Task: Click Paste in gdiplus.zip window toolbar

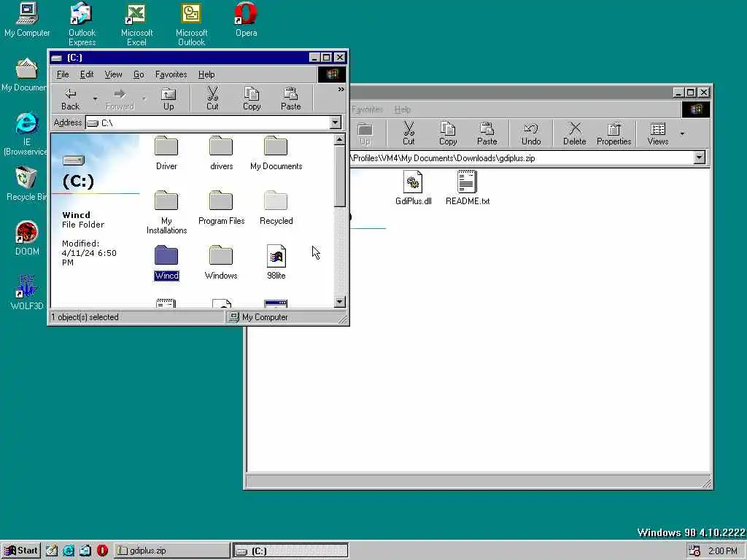Action: click(x=487, y=133)
